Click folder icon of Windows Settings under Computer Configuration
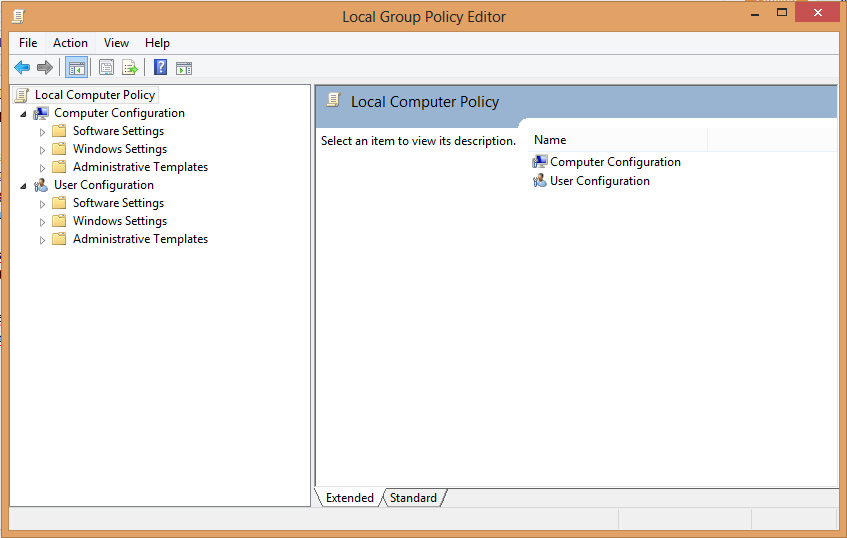This screenshot has width=847, height=538. point(59,149)
